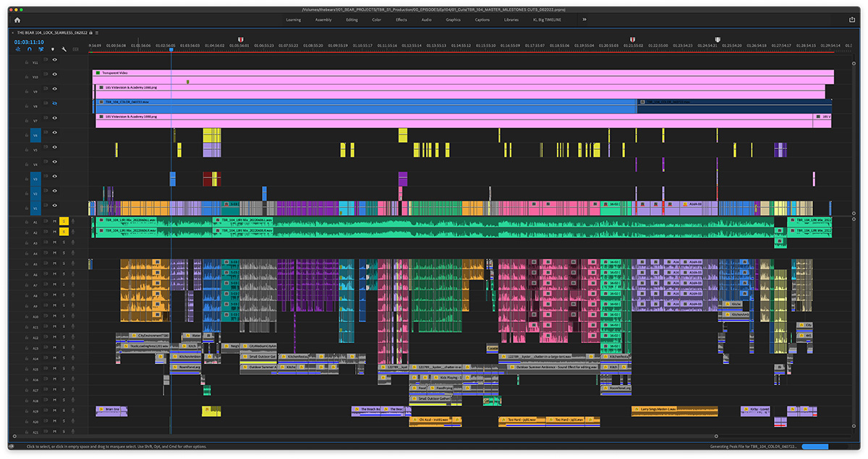Solo audio track A13

[64, 348]
